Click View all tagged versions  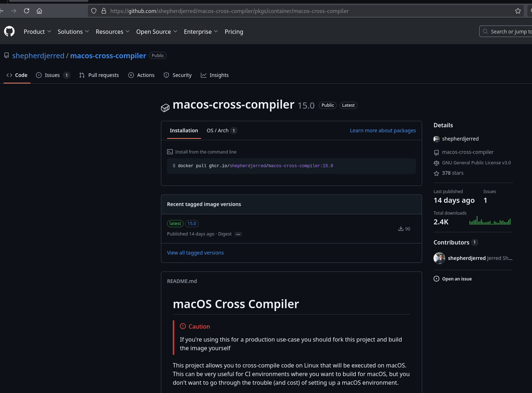[195, 253]
